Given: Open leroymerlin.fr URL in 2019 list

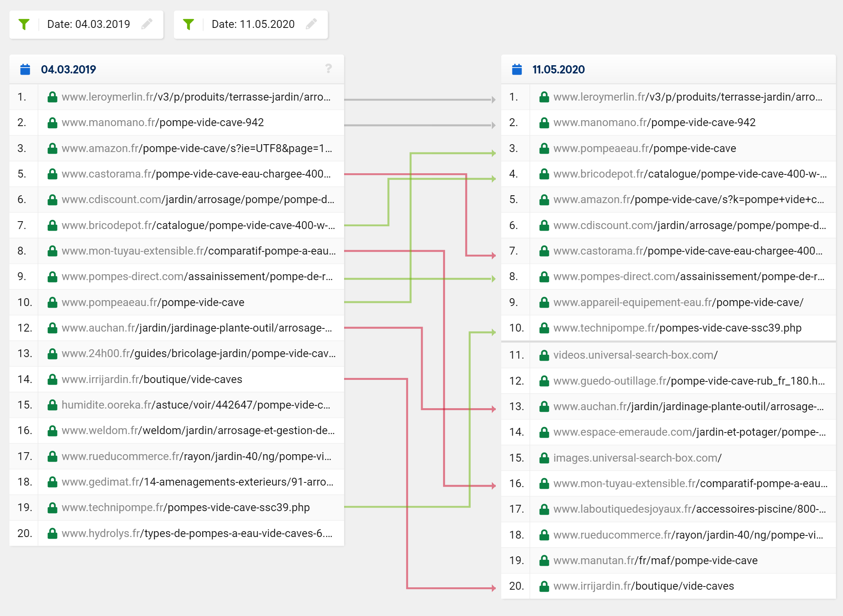Looking at the screenshot, I should (x=196, y=97).
